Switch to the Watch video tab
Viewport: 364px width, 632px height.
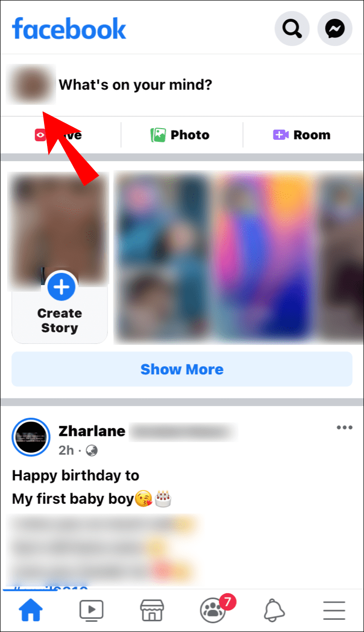coord(92,610)
